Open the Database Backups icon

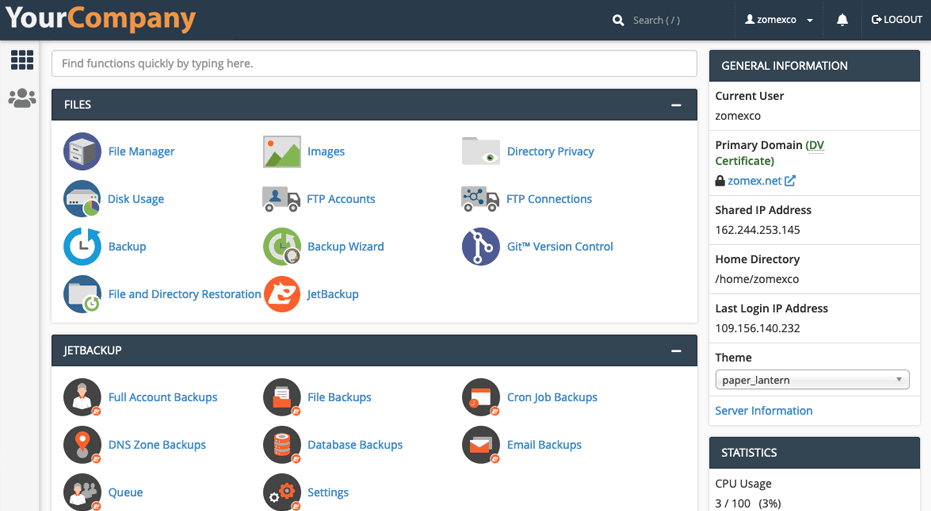(282, 445)
